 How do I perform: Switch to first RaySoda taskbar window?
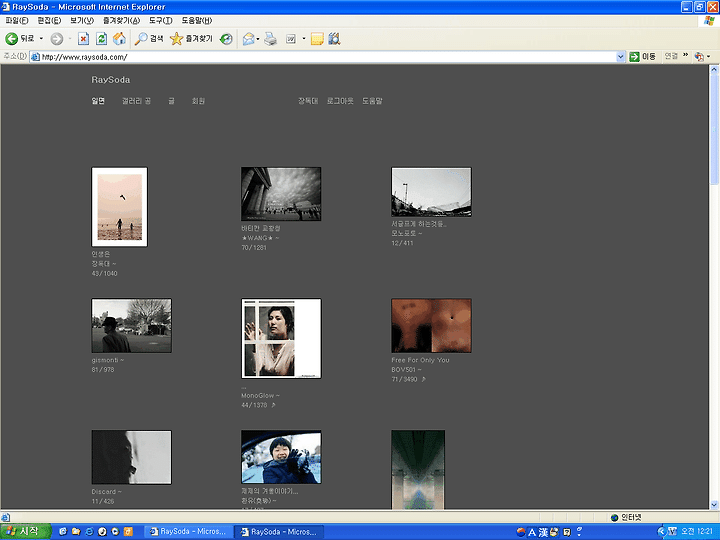188,532
